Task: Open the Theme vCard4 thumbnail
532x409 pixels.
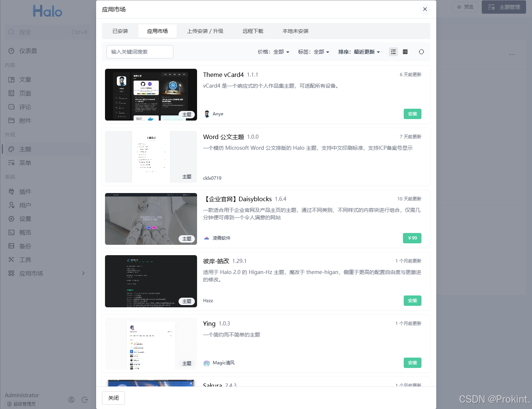Action: point(151,95)
